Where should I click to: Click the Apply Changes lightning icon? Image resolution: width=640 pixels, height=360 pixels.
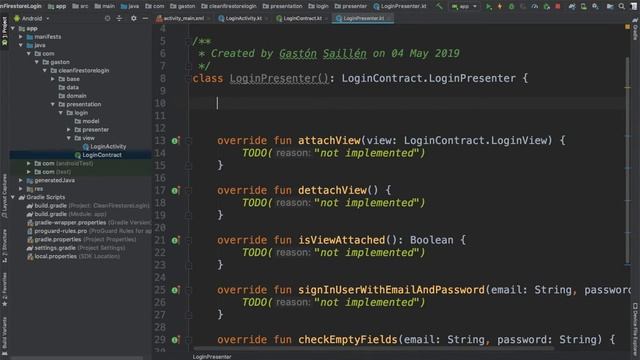pos(500,6)
